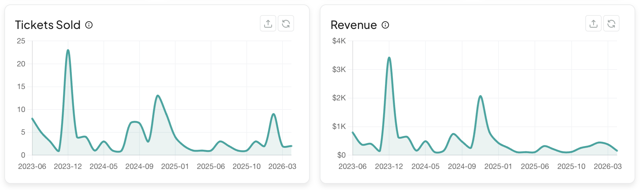Click the Tickets Sold chart title
Image resolution: width=644 pixels, height=190 pixels.
48,25
